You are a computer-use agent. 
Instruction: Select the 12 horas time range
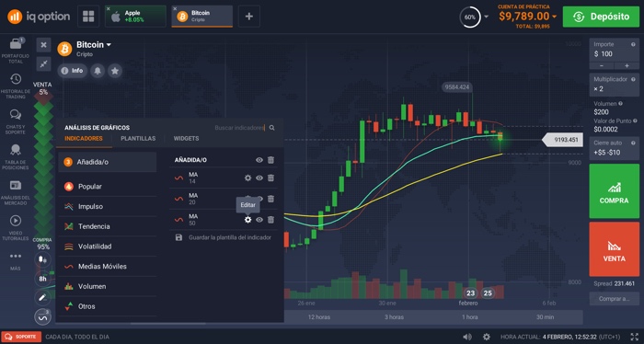[x=319, y=317]
